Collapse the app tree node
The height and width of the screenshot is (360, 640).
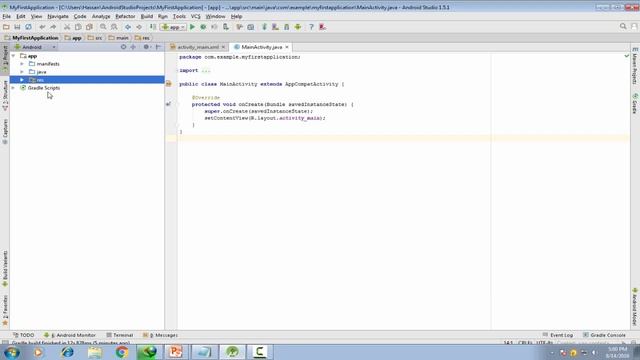(13, 56)
